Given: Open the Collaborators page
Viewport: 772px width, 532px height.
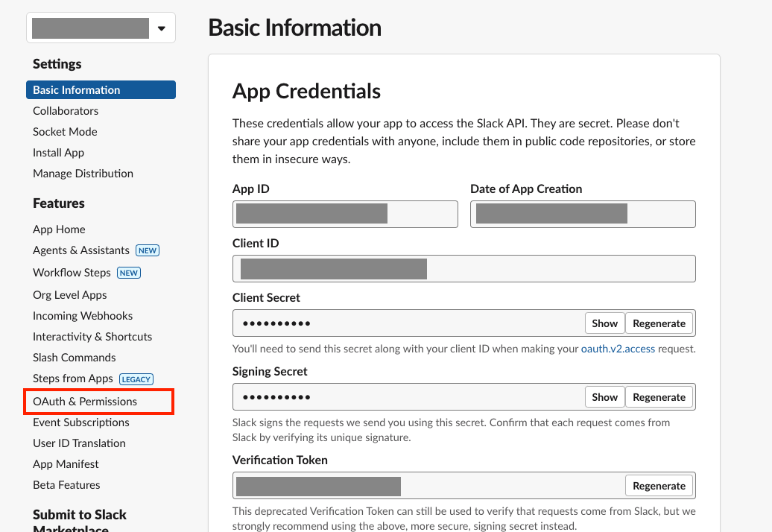Looking at the screenshot, I should click(66, 111).
